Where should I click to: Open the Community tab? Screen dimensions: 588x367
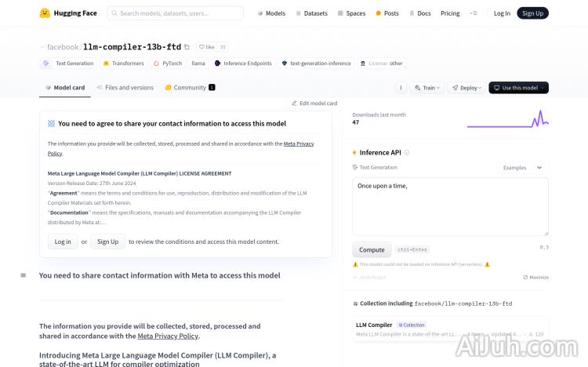[190, 88]
